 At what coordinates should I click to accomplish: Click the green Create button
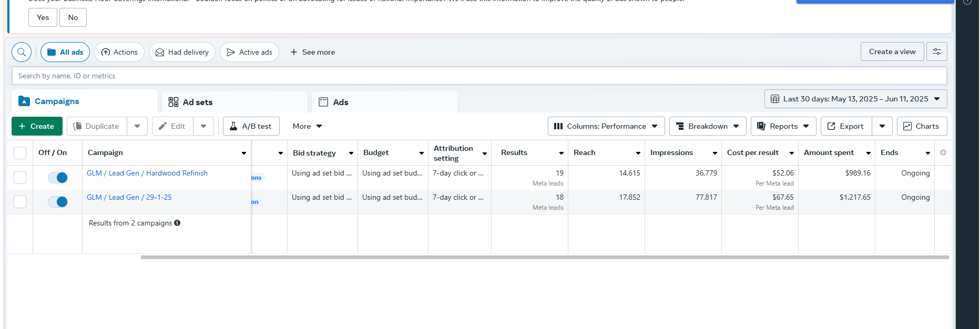37,126
